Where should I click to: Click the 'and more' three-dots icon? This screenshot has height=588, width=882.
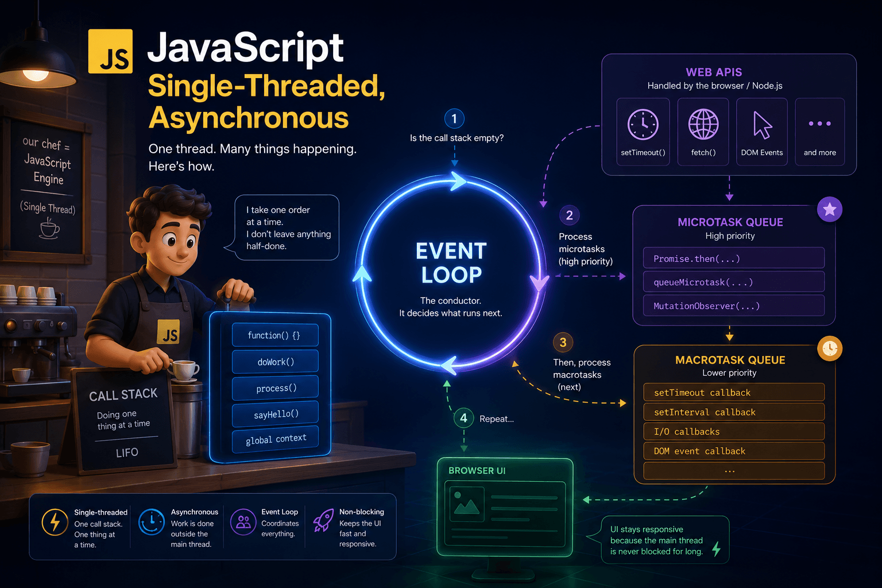click(819, 123)
